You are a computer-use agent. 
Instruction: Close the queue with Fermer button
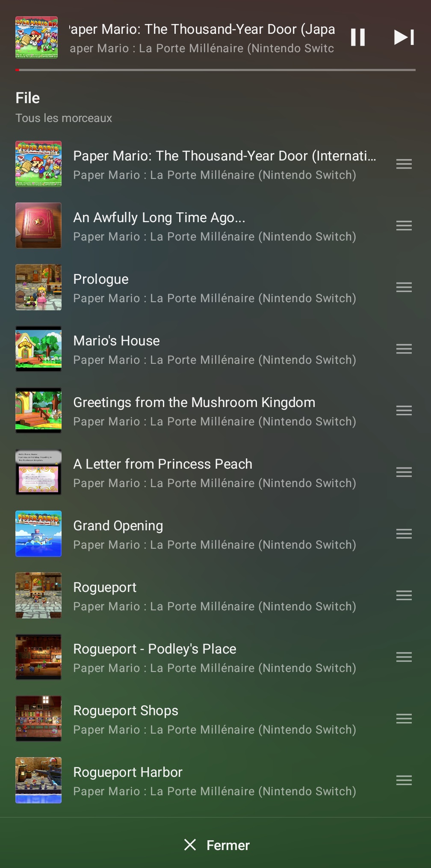click(x=216, y=845)
